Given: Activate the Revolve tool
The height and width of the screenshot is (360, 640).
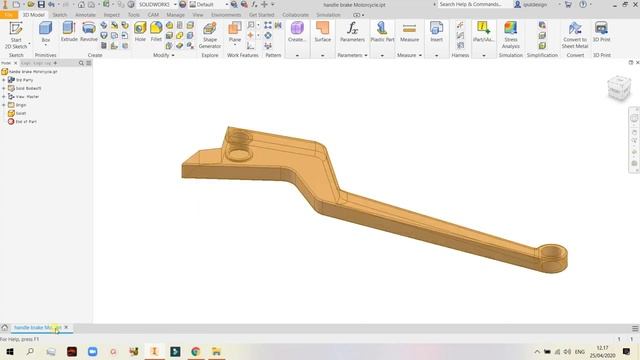Looking at the screenshot, I should pyautogui.click(x=89, y=31).
